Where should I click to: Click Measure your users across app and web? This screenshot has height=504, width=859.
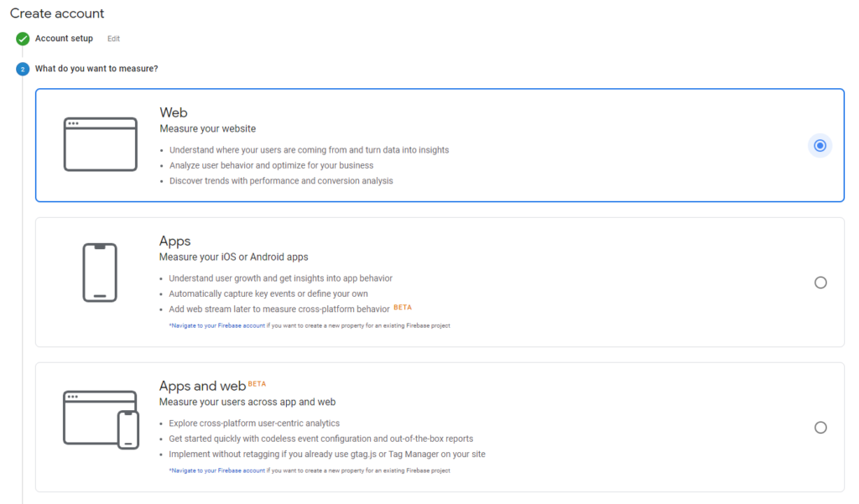pyautogui.click(x=247, y=402)
